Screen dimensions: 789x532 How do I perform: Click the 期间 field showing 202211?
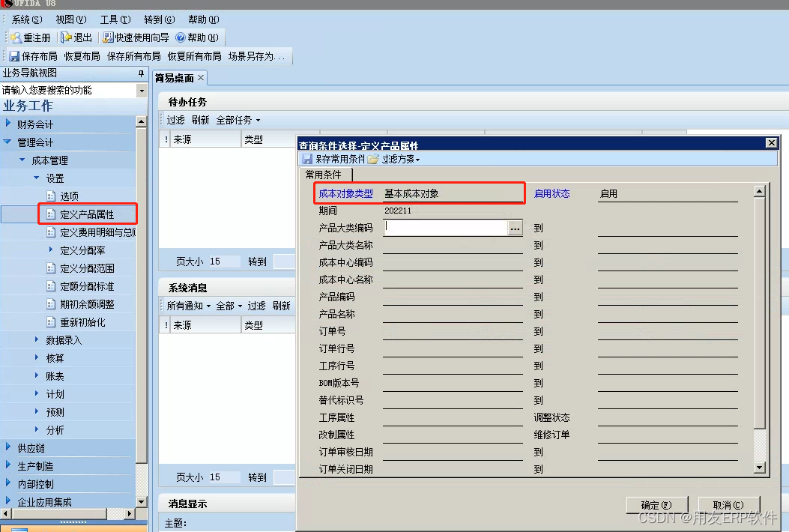453,211
